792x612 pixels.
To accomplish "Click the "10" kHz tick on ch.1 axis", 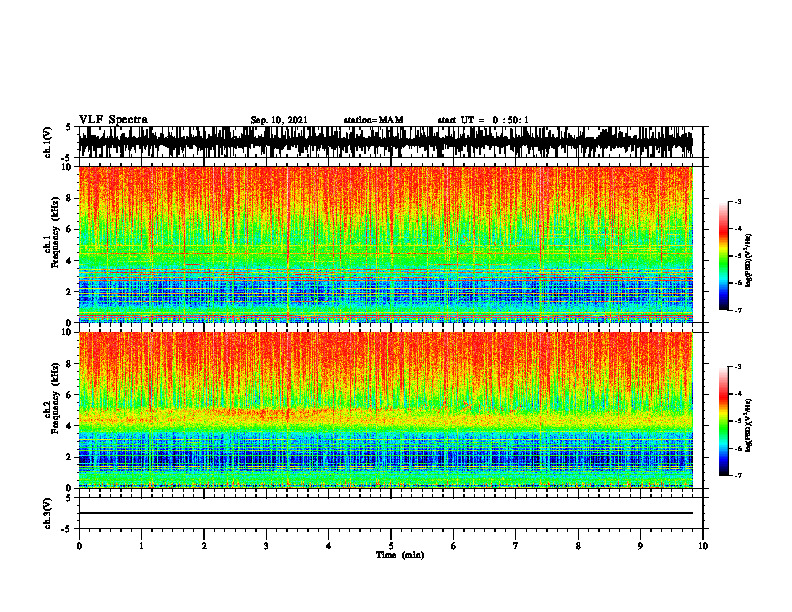I will (68, 167).
